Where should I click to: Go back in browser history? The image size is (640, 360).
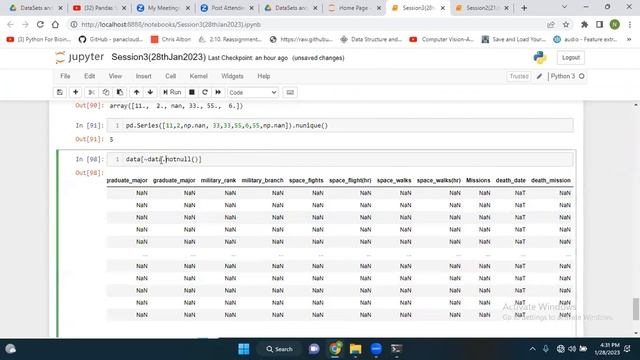coord(10,24)
